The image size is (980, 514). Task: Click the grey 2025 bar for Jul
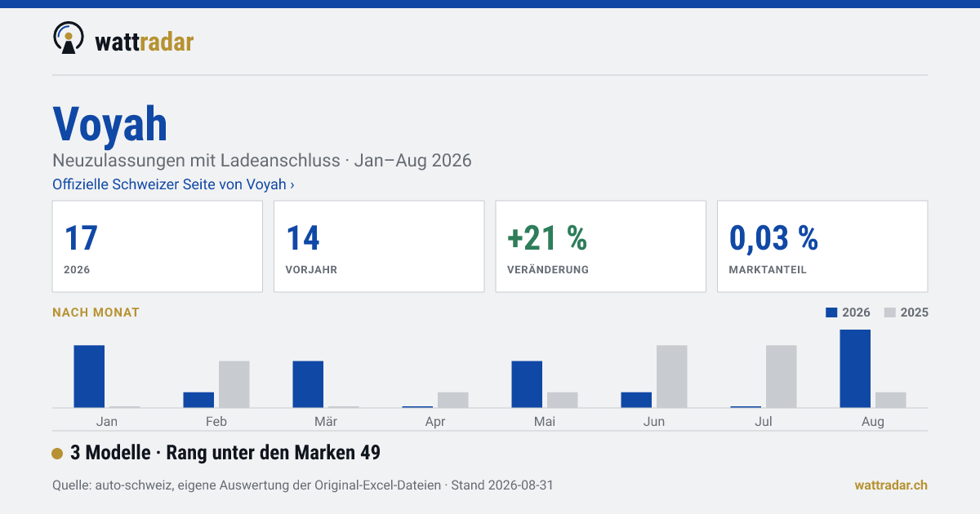coord(781,376)
